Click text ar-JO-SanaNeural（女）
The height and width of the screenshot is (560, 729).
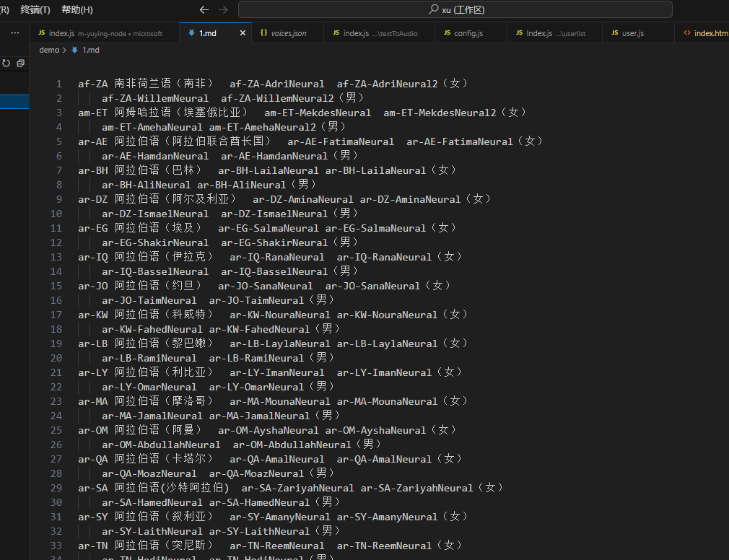tap(388, 286)
